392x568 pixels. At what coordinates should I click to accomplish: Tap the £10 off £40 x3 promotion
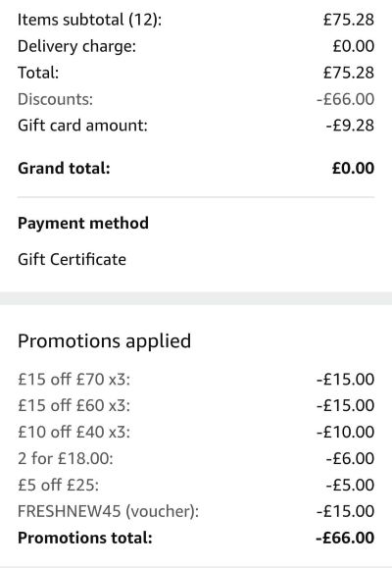tap(73, 432)
